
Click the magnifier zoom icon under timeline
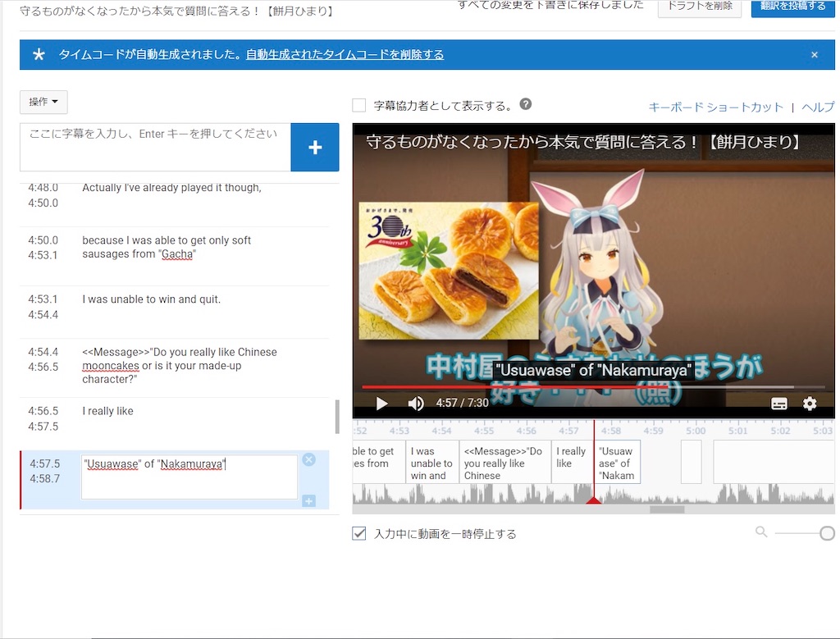click(760, 532)
